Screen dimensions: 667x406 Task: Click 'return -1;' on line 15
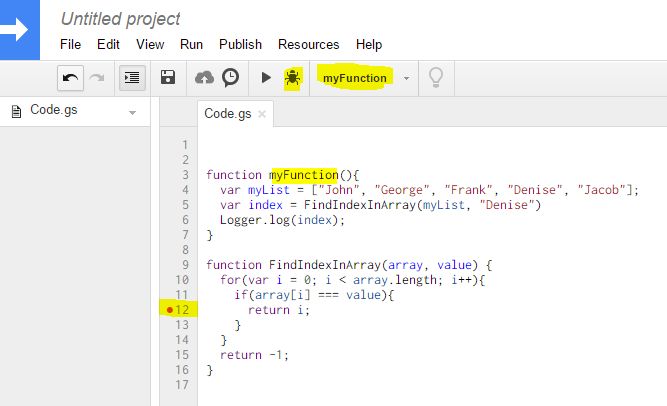[x=254, y=355]
